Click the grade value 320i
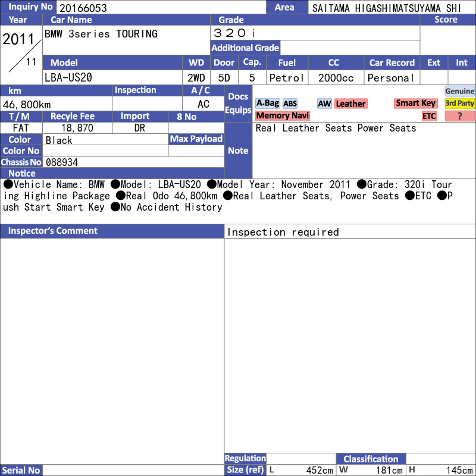 tap(234, 33)
